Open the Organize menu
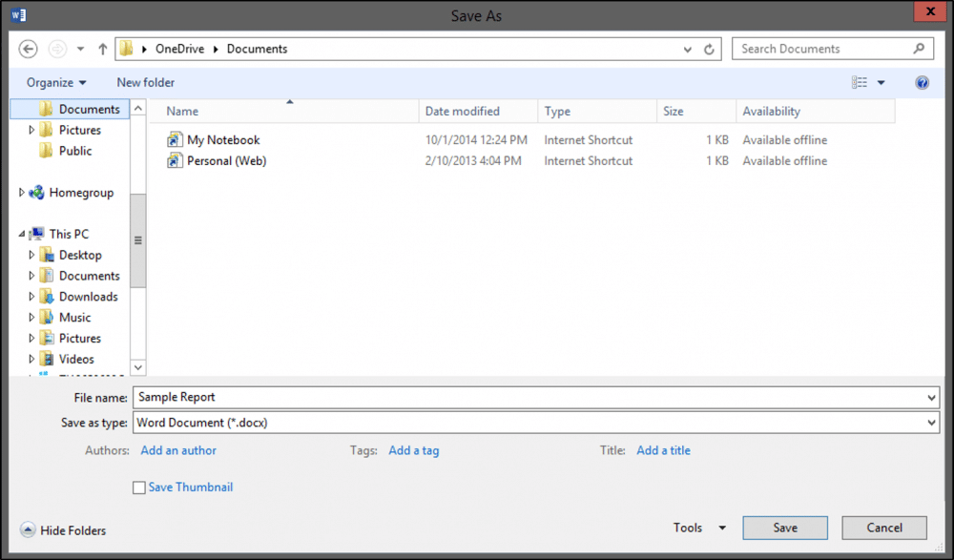954x560 pixels. click(56, 83)
